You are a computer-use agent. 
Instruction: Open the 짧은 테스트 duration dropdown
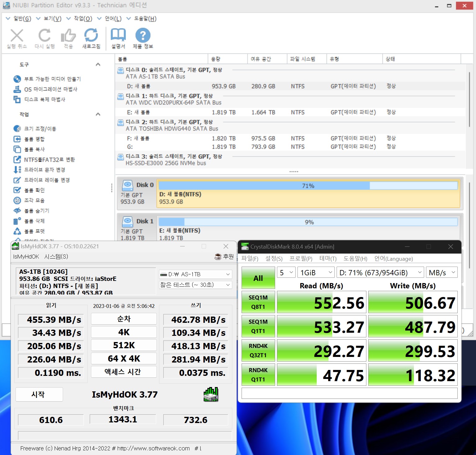tap(195, 285)
